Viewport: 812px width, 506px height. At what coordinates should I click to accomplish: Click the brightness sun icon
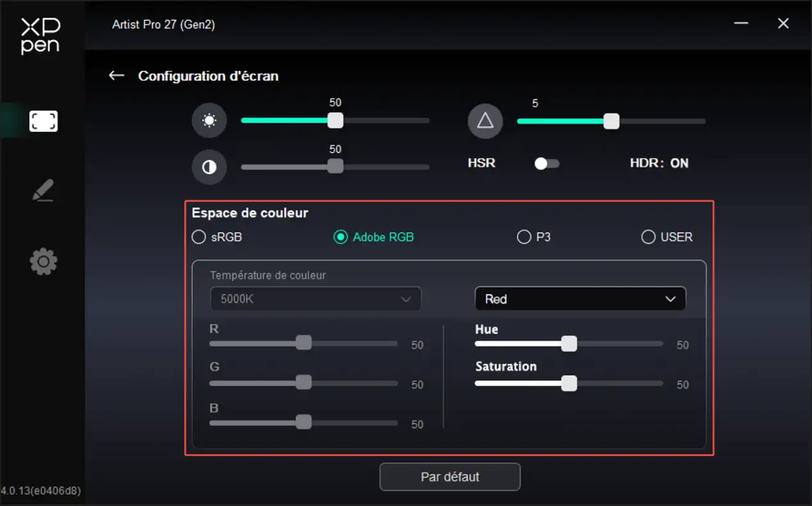pos(209,120)
